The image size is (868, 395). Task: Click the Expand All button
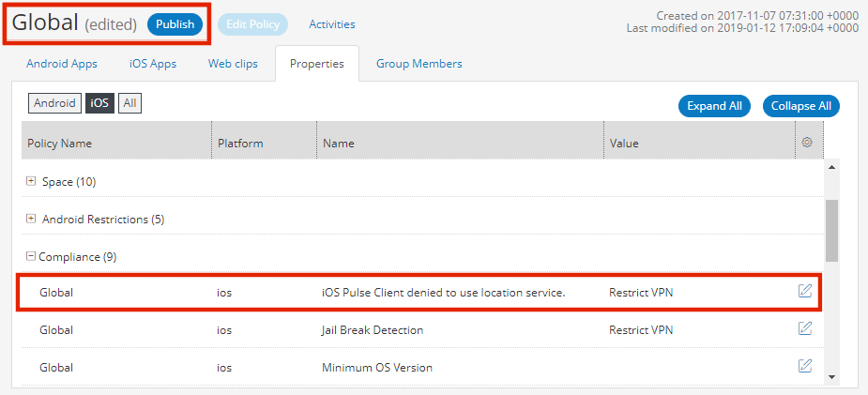coord(714,106)
